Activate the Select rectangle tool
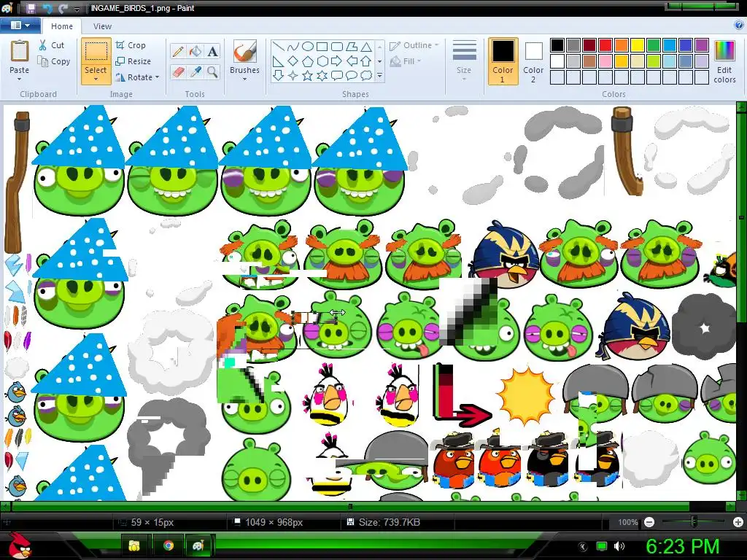Screen dimensions: 747x560 click(96, 52)
